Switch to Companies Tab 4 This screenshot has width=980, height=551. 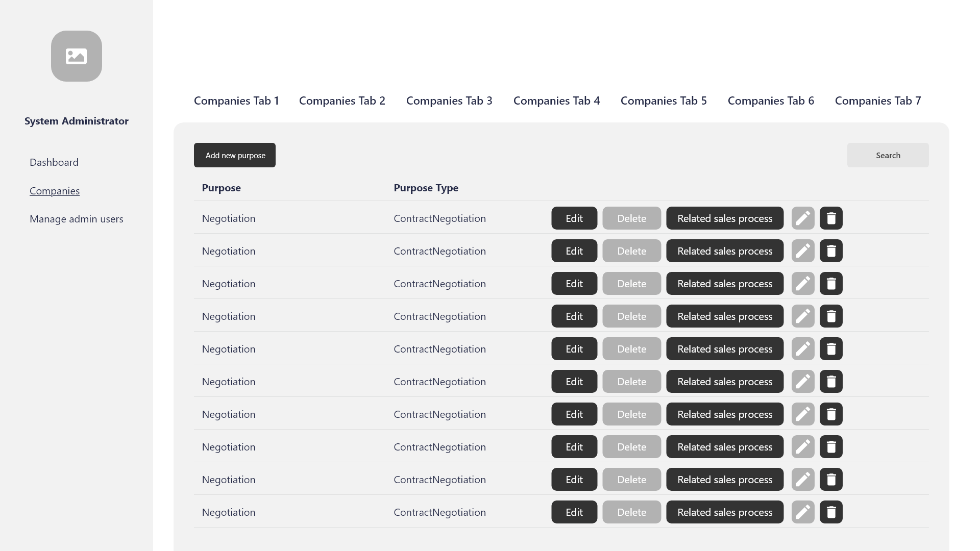pos(556,101)
